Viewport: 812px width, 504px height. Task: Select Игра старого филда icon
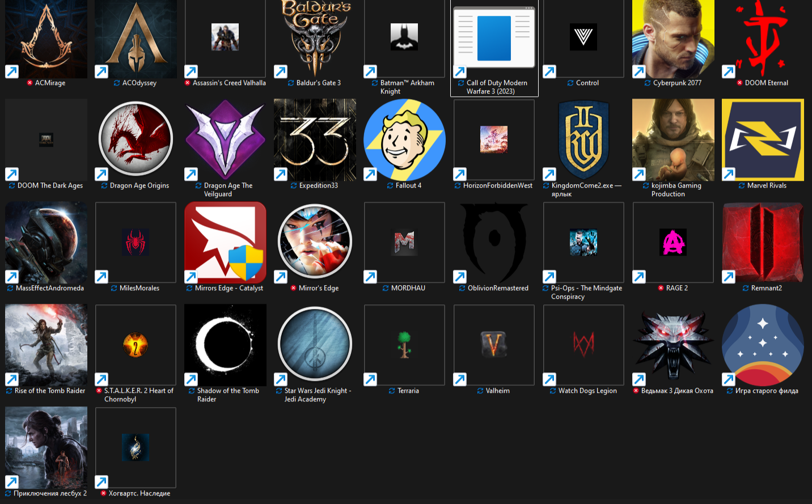pos(763,345)
